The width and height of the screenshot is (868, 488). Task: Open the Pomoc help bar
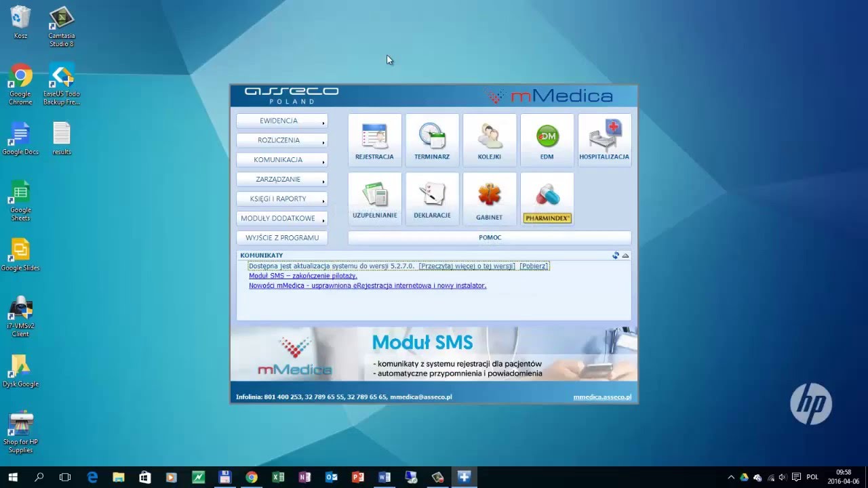[490, 238]
